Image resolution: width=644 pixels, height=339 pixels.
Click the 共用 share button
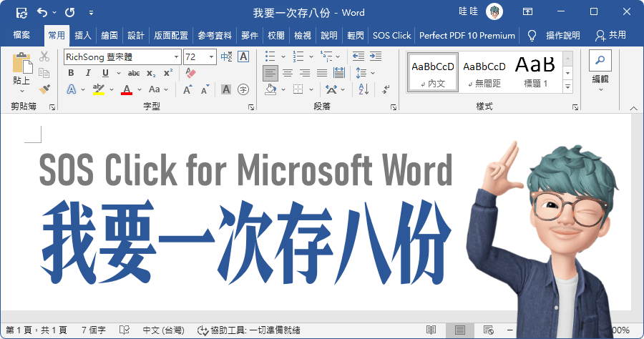pyautogui.click(x=611, y=35)
